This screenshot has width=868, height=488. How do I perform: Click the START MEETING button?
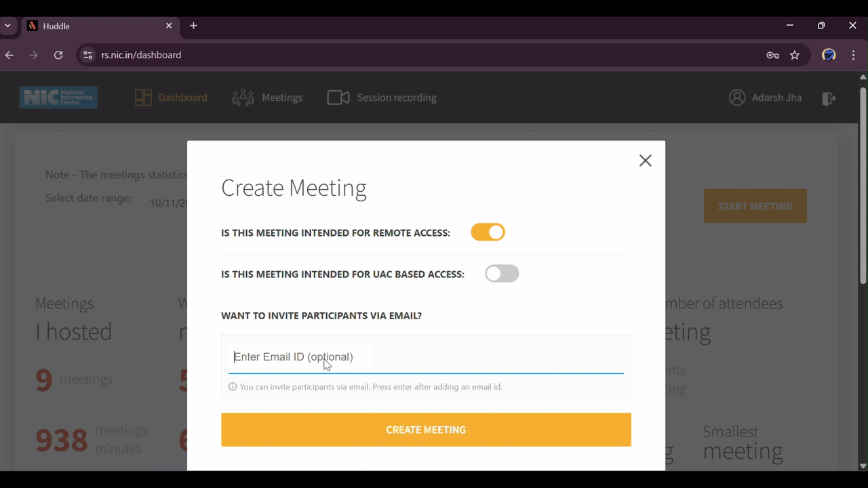755,205
